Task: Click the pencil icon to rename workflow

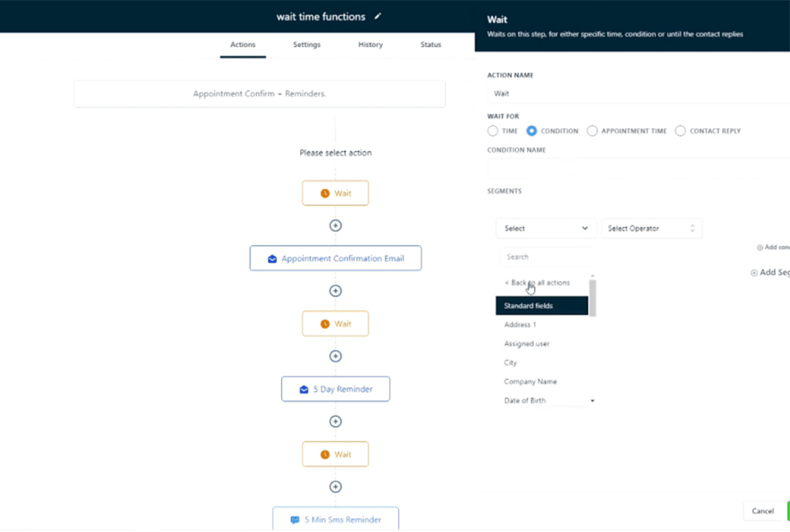Action: point(377,16)
